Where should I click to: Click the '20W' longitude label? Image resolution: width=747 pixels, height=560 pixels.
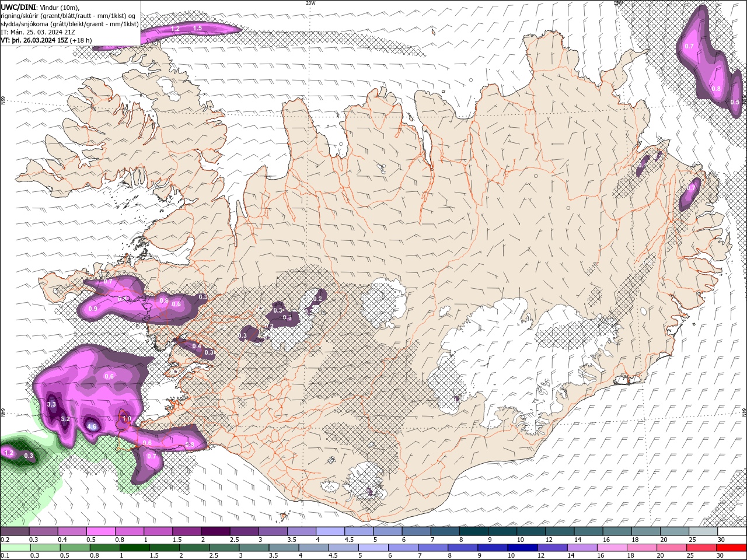coord(310,3)
